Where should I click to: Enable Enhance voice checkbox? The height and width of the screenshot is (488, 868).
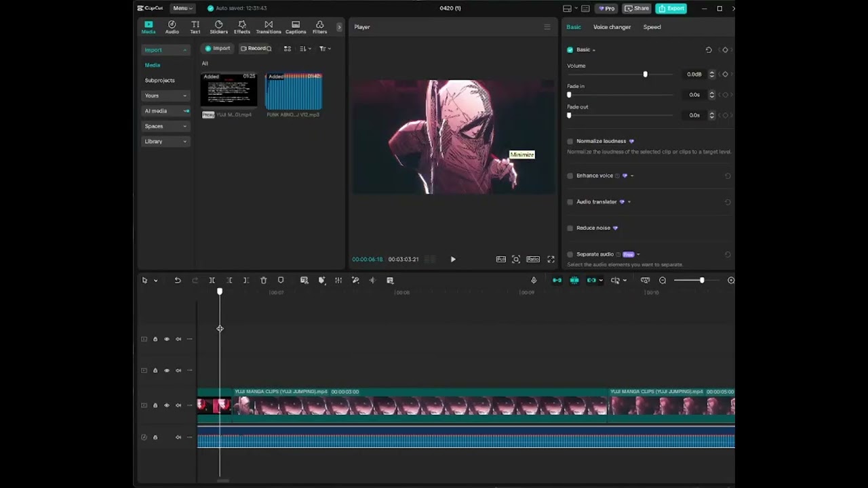(570, 176)
